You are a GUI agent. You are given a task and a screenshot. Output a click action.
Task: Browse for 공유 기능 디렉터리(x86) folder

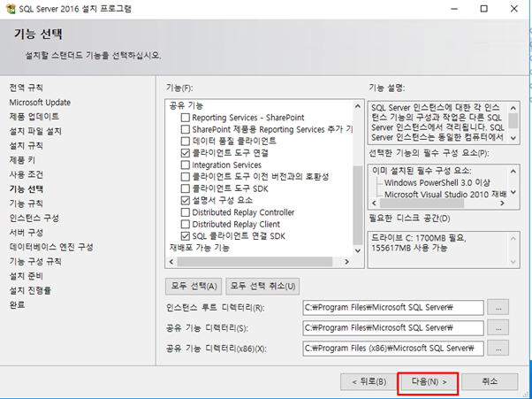click(498, 349)
